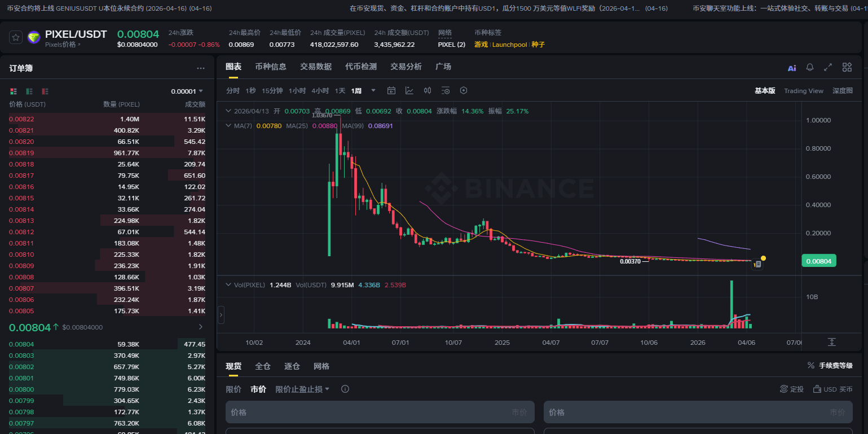
Task: Open the Pixels价格 link
Action: click(63, 45)
